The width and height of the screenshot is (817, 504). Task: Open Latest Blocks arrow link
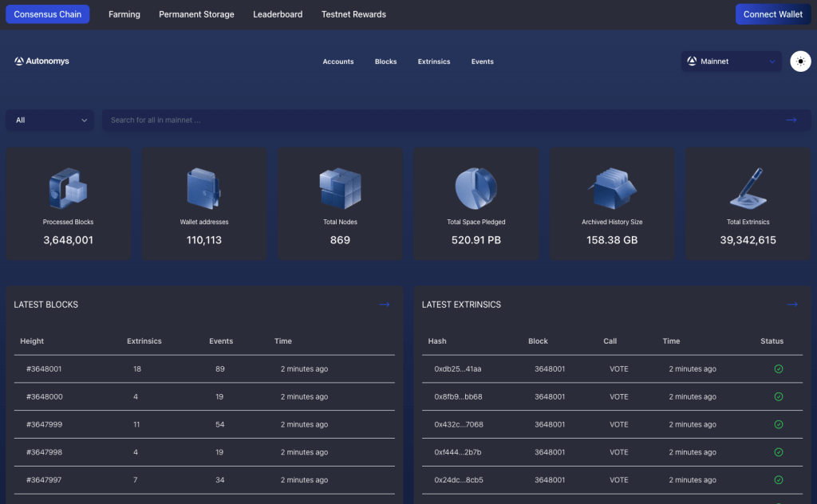pyautogui.click(x=384, y=305)
